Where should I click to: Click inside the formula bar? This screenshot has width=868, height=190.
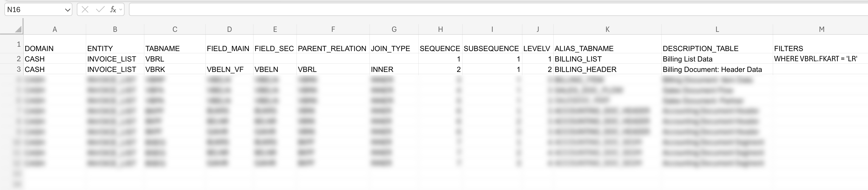click(x=303, y=9)
